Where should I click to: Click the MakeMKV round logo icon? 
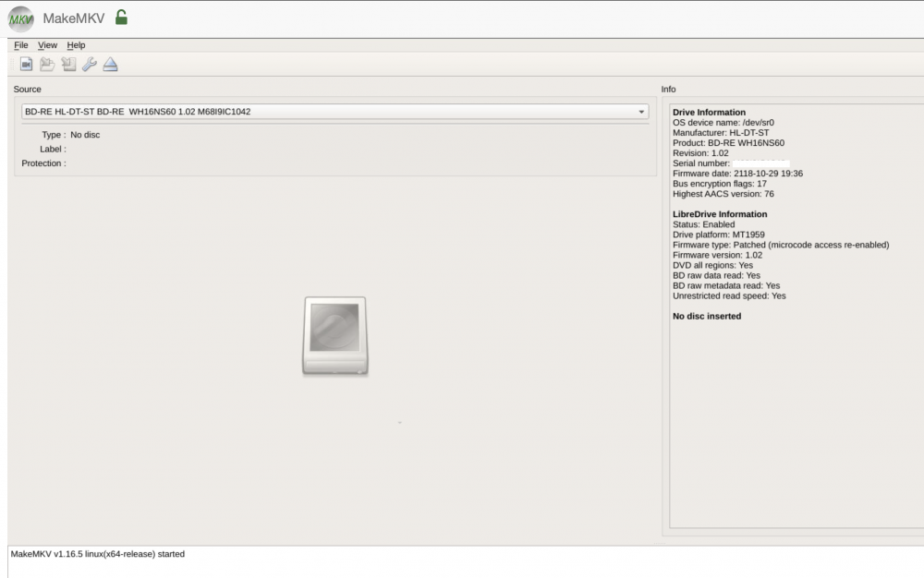(20, 18)
